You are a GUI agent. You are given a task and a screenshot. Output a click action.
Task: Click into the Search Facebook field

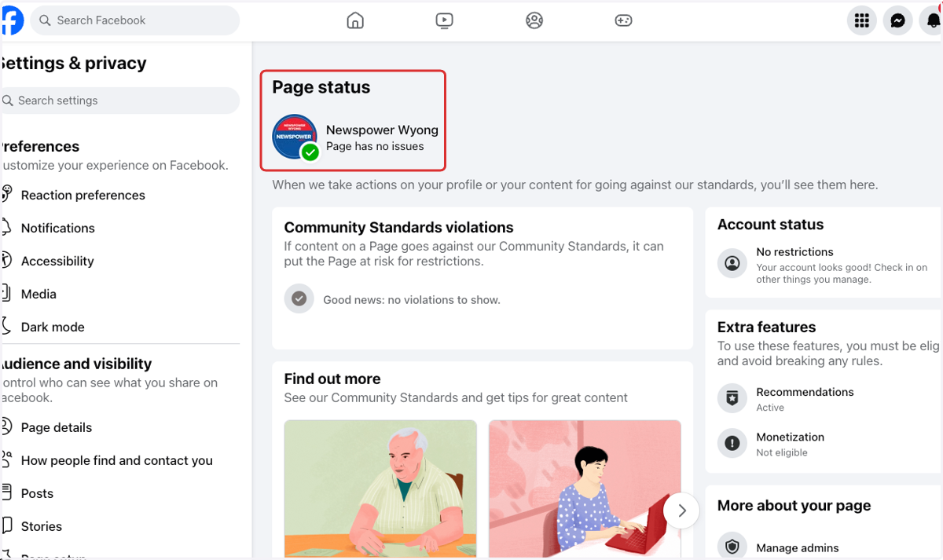click(x=134, y=20)
